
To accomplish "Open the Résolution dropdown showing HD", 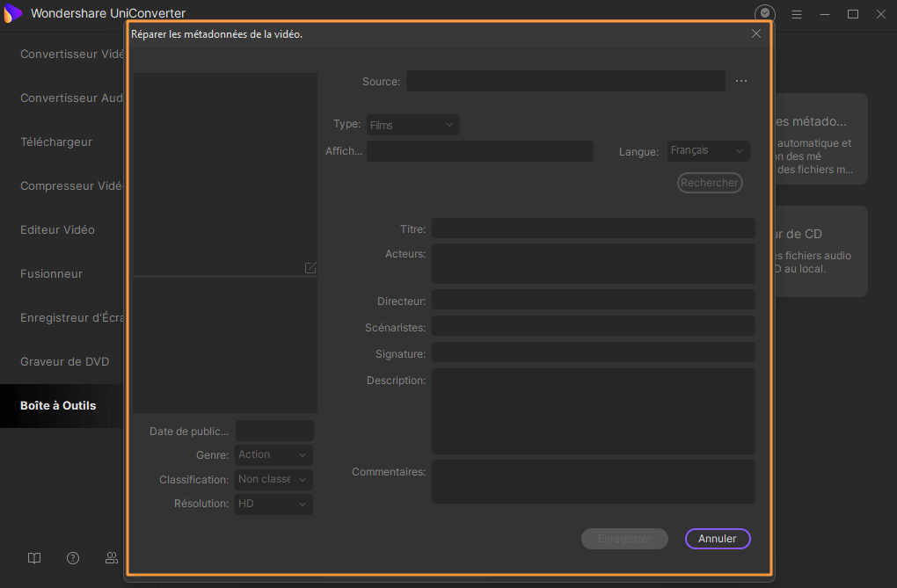I will coord(273,504).
